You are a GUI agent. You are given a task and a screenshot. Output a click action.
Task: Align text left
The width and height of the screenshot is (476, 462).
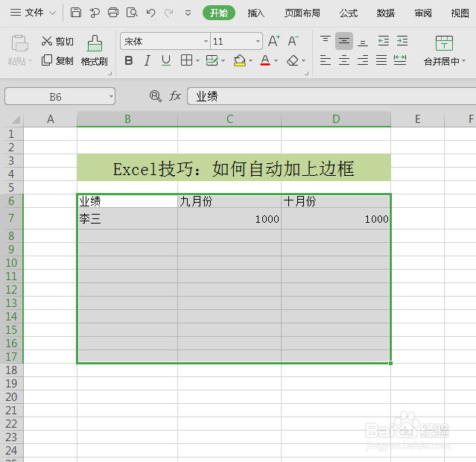[x=326, y=60]
